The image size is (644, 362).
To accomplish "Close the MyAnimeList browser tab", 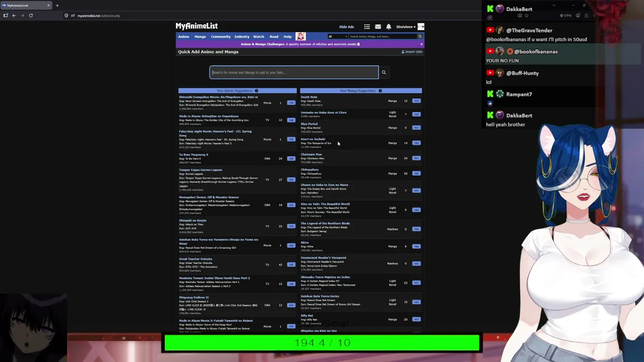I will [x=48, y=6].
